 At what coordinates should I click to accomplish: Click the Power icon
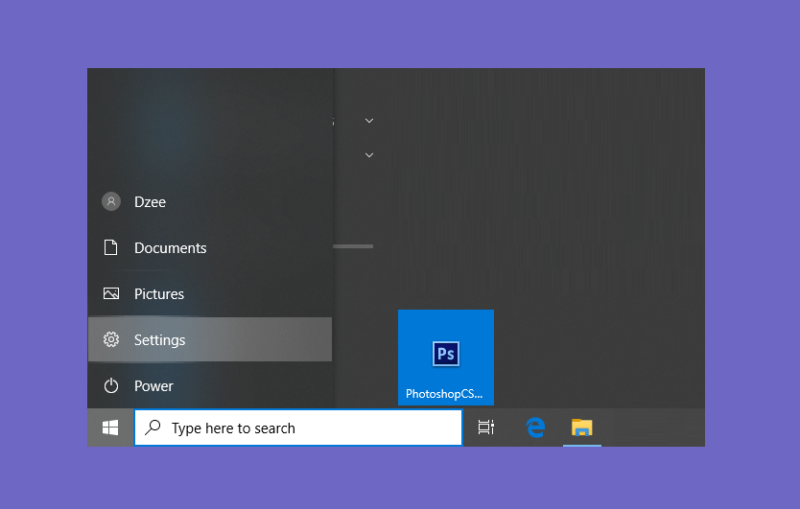pos(111,386)
